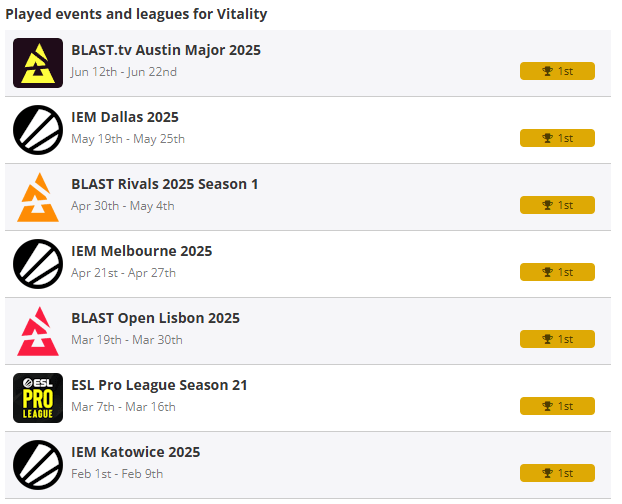Open BLAST Rivals 2025 Season 1 link
Image resolution: width=622 pixels, height=504 pixels.
click(x=165, y=184)
